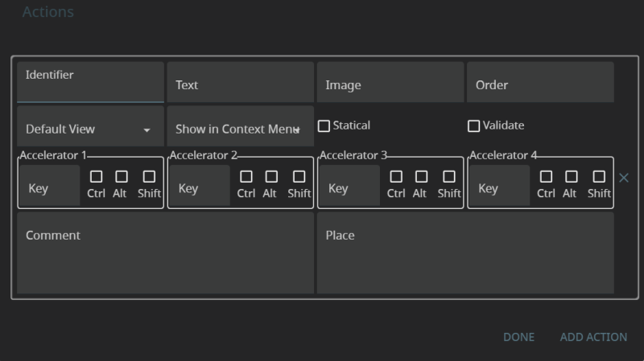Focus the Identifier input field
This screenshot has width=644, height=361.
pyautogui.click(x=90, y=84)
